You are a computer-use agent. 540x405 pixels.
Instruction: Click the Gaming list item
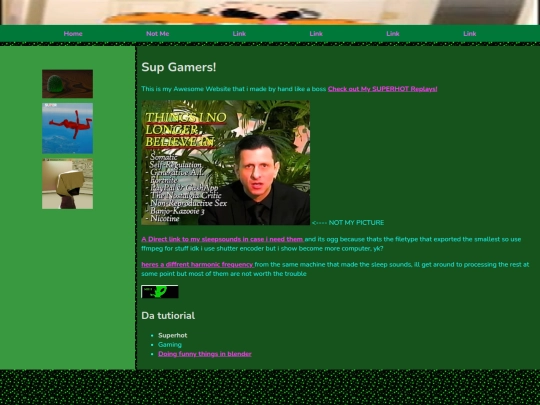tap(170, 344)
